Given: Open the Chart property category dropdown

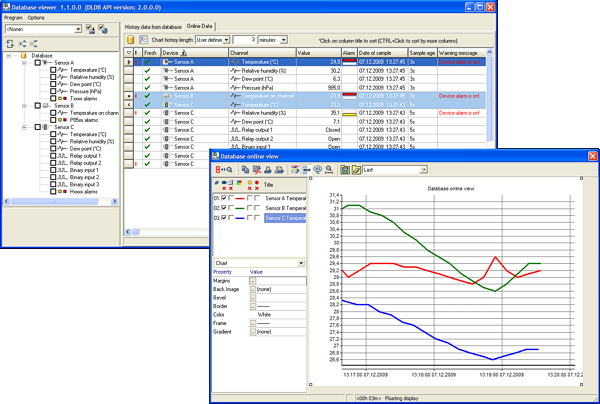Looking at the screenshot, I should point(301,263).
